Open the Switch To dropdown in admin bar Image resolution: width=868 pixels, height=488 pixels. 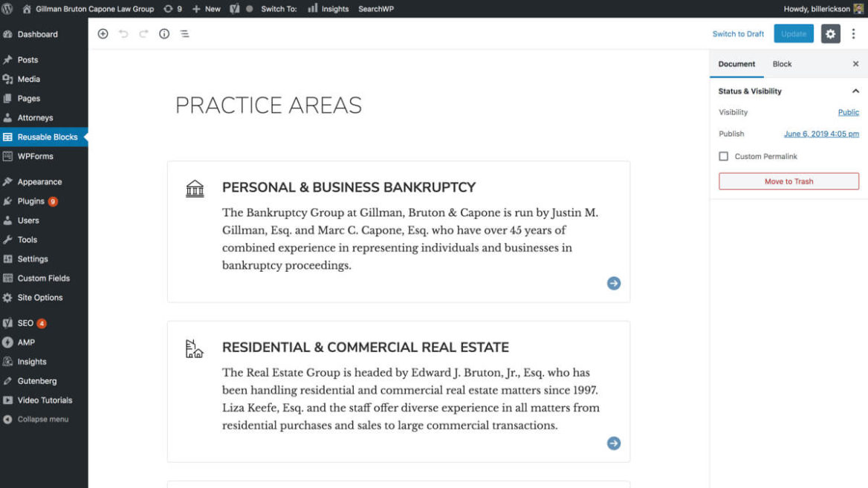pos(281,8)
